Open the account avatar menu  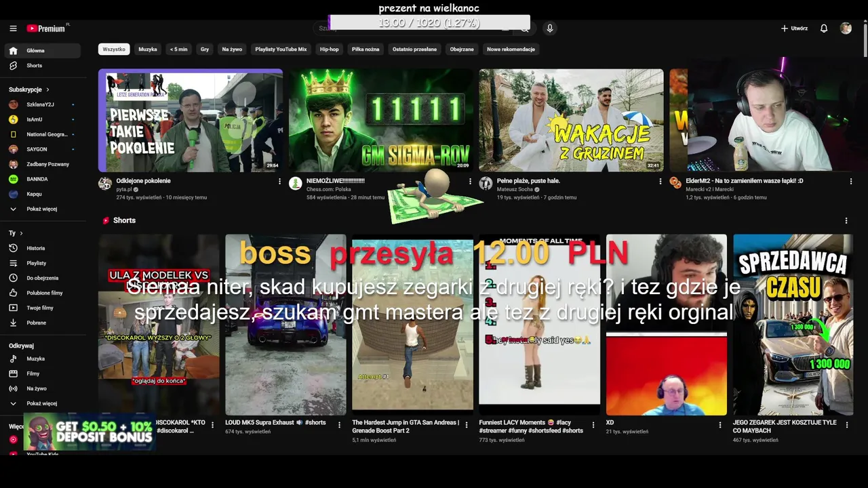click(x=846, y=28)
